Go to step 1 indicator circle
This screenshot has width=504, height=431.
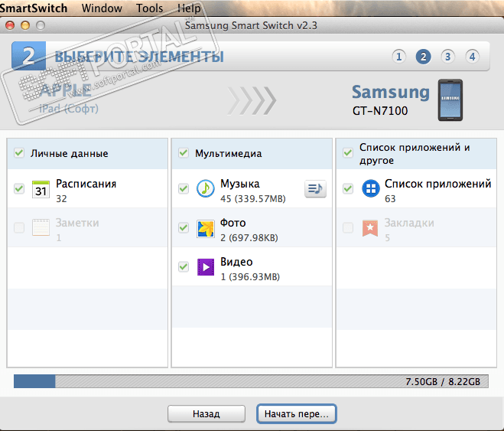tap(399, 57)
